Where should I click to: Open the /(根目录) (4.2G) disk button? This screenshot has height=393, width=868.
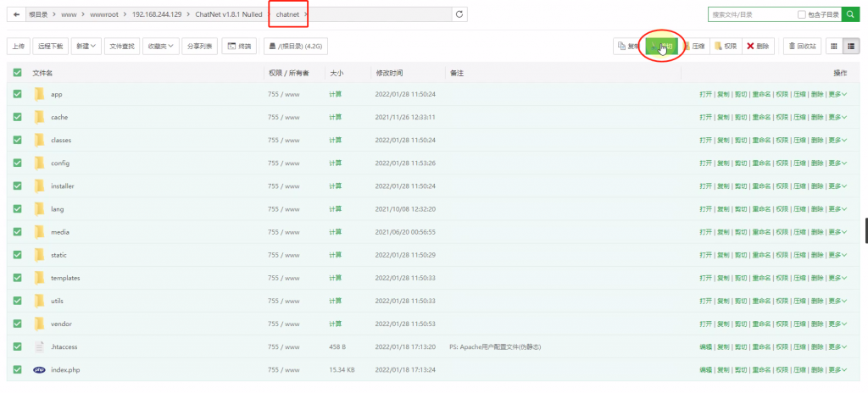296,47
